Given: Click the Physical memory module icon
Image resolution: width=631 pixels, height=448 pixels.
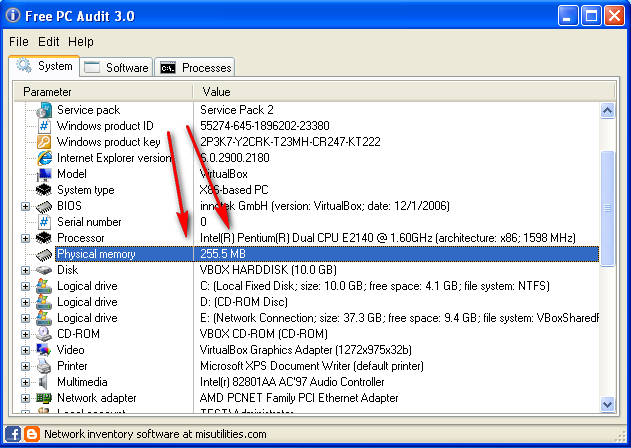Looking at the screenshot, I should tap(44, 254).
